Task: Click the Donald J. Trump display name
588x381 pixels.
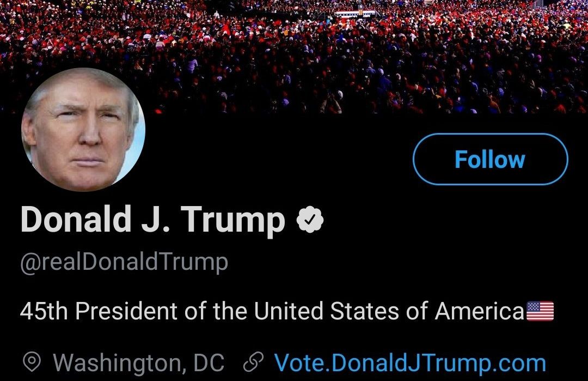Action: (152, 220)
